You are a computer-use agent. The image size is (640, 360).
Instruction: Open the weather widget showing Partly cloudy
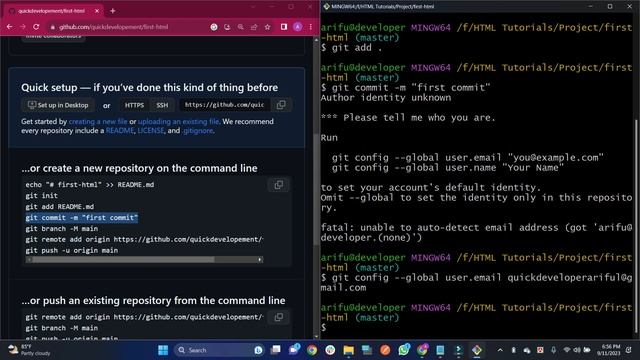[29, 350]
